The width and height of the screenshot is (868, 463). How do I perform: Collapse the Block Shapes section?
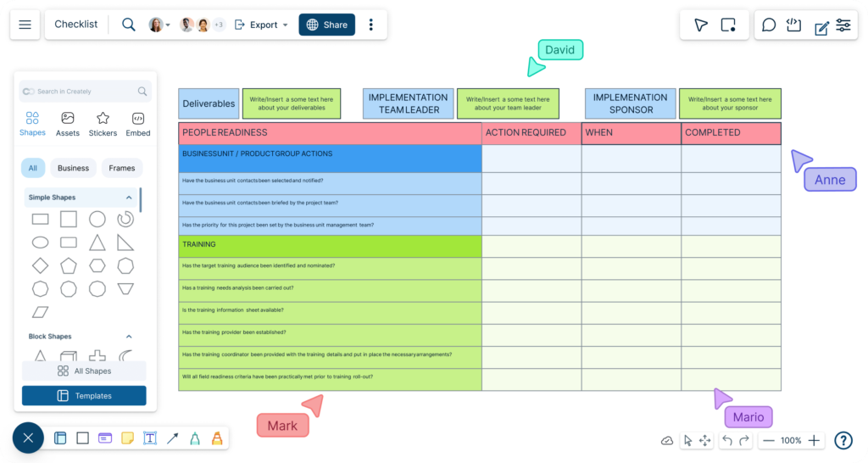pos(129,337)
